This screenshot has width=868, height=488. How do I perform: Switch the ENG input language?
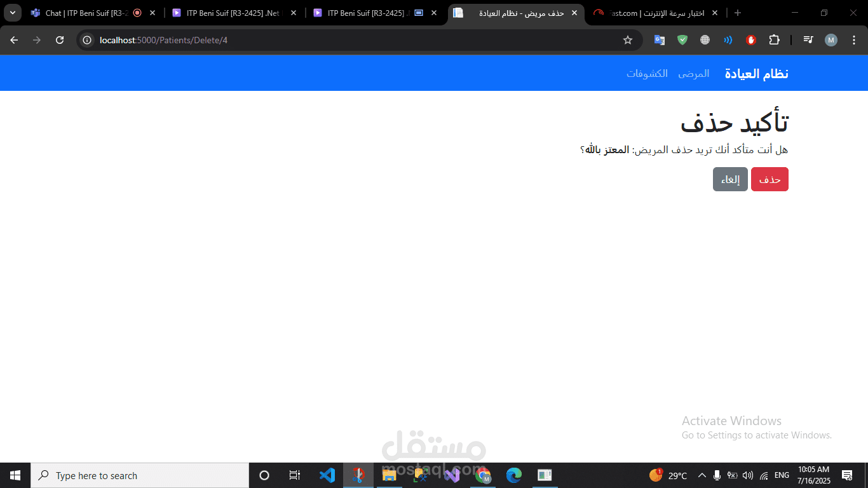tap(782, 475)
